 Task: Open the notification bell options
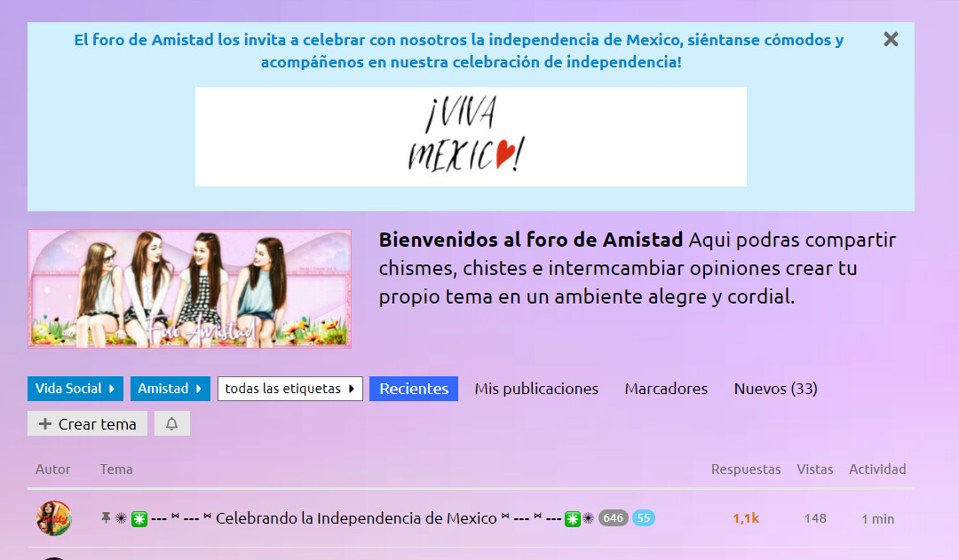[172, 423]
